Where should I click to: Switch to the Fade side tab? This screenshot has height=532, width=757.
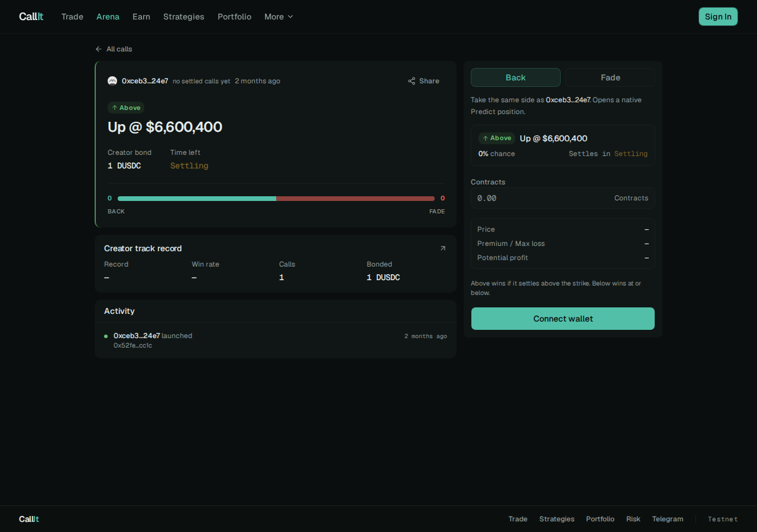point(610,77)
